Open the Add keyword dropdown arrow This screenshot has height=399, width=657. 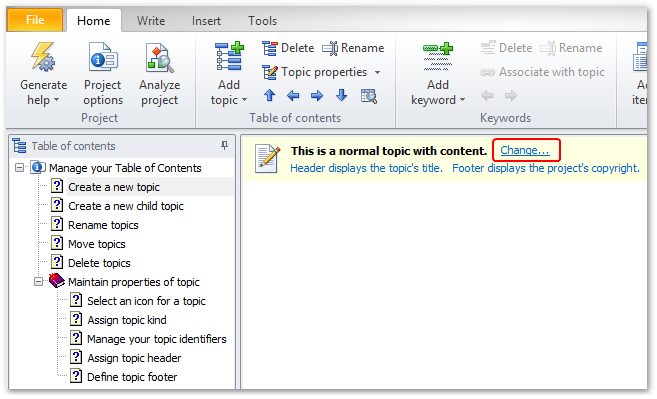tap(462, 100)
